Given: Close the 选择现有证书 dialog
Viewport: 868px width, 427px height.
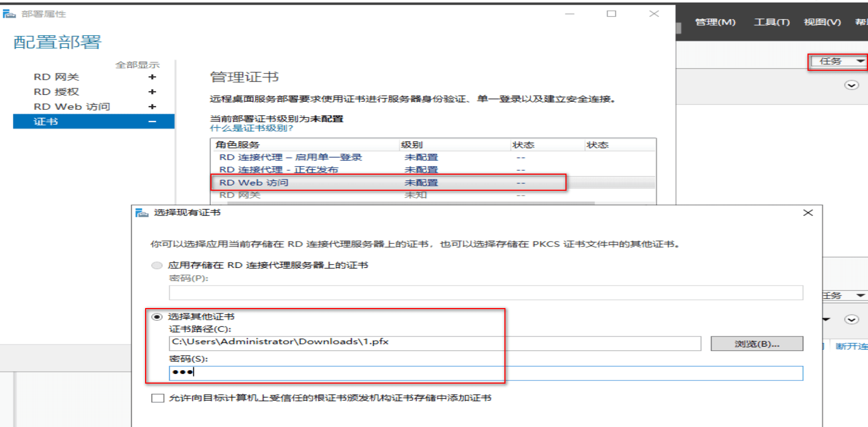Looking at the screenshot, I should click(x=808, y=213).
